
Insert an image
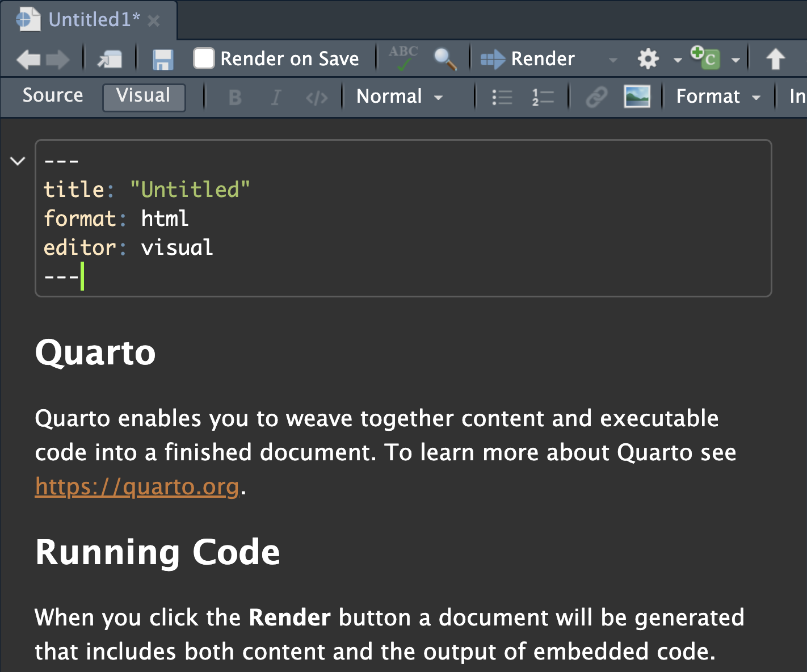637,96
